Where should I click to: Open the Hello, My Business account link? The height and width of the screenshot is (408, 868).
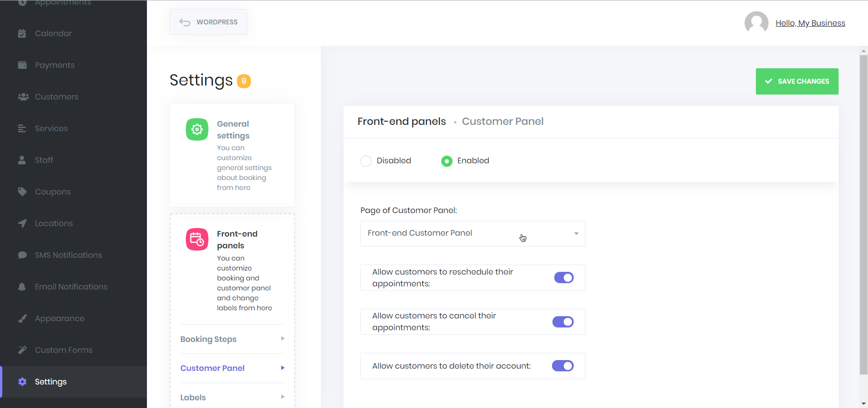[x=810, y=23]
